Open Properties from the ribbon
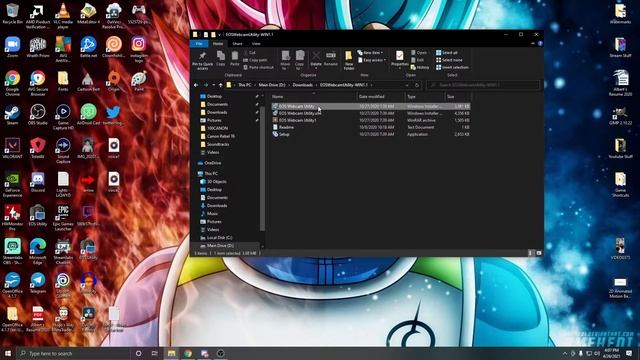Image resolution: width=640 pixels, height=360 pixels. click(400, 60)
